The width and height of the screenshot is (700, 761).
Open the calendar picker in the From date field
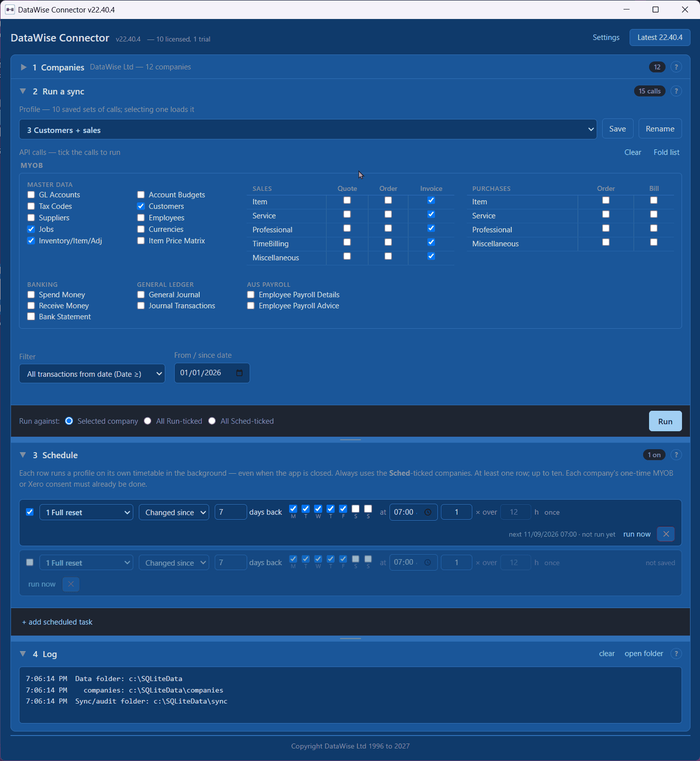(x=239, y=373)
